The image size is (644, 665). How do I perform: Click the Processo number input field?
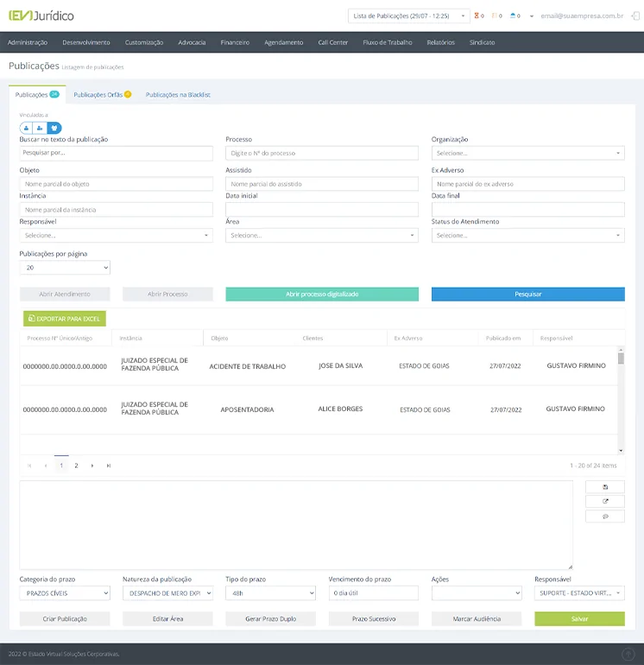tap(322, 153)
